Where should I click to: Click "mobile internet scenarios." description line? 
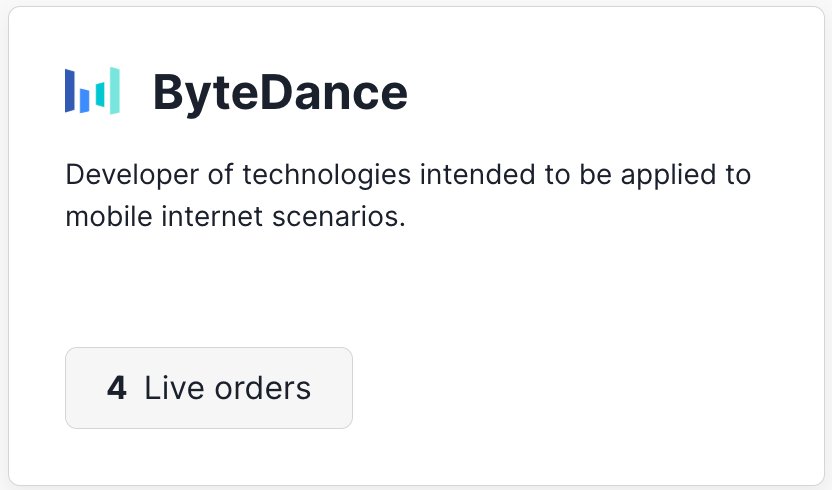coord(235,217)
